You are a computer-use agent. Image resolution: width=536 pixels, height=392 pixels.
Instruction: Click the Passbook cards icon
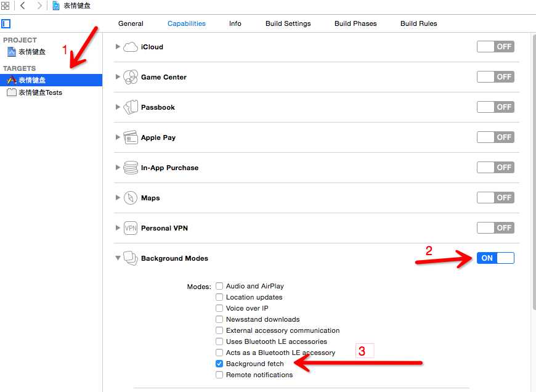(x=130, y=107)
